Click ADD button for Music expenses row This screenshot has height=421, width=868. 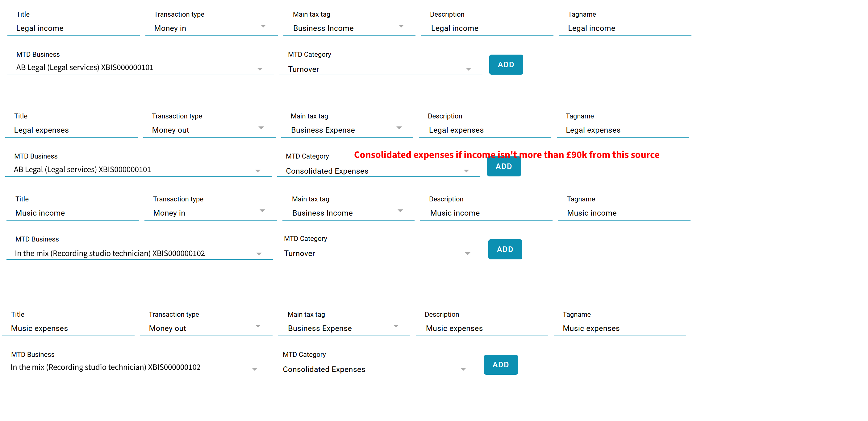click(501, 365)
